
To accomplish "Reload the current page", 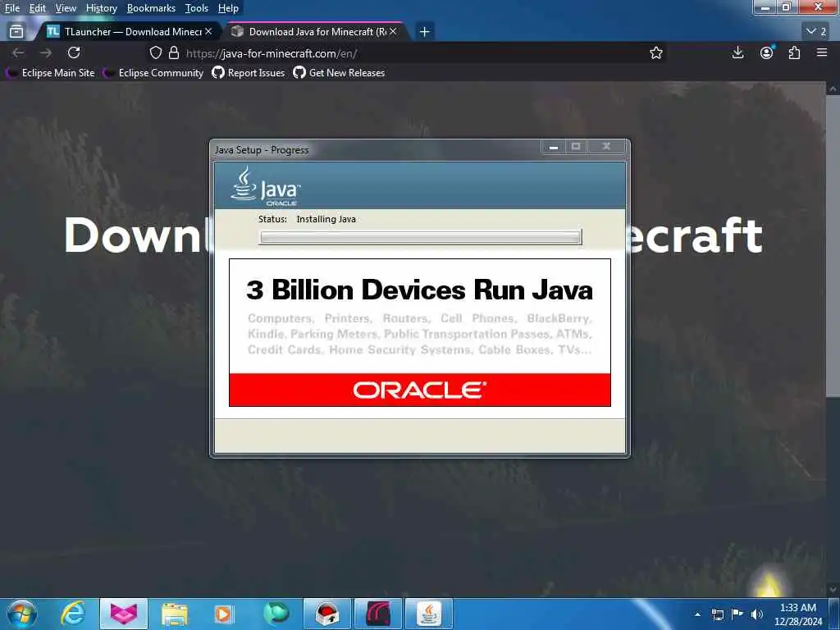I will point(74,52).
